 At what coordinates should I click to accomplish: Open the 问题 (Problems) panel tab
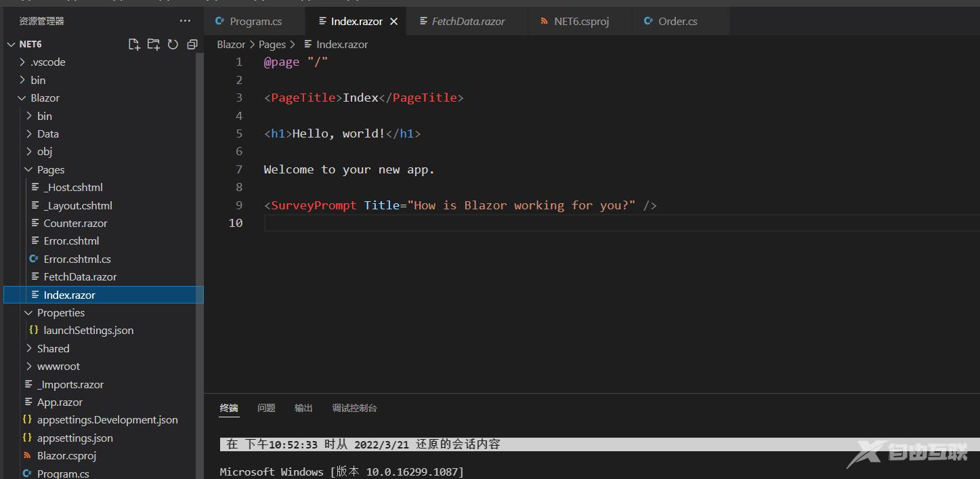click(266, 408)
